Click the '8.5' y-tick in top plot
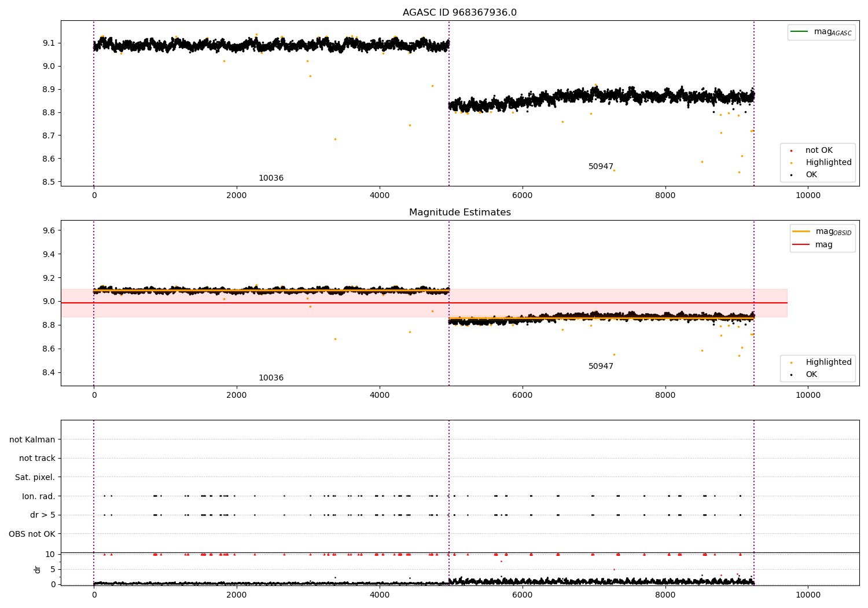This screenshot has height=608, width=868. click(x=49, y=182)
